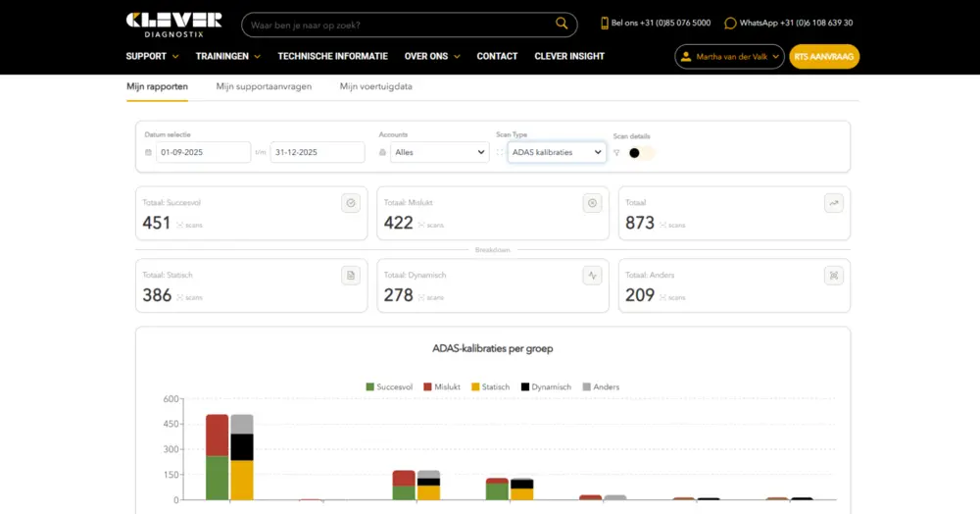Click the phone icon next to Bel ons

tap(604, 24)
